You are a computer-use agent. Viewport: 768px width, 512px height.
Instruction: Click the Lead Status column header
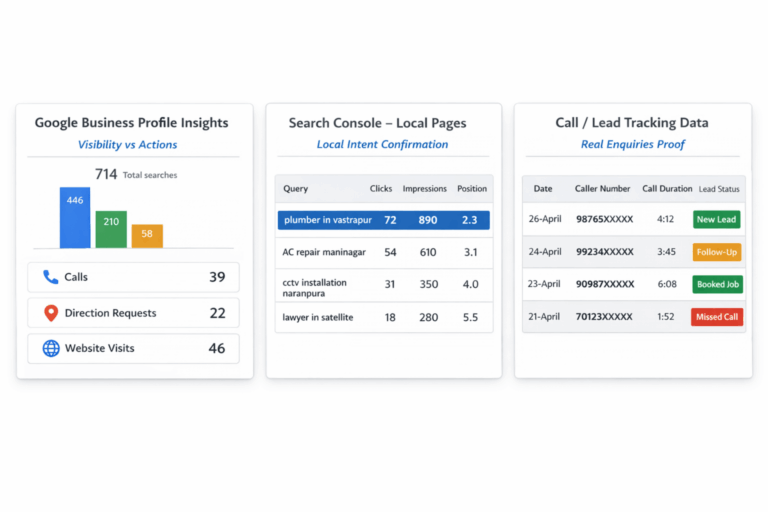tap(719, 189)
